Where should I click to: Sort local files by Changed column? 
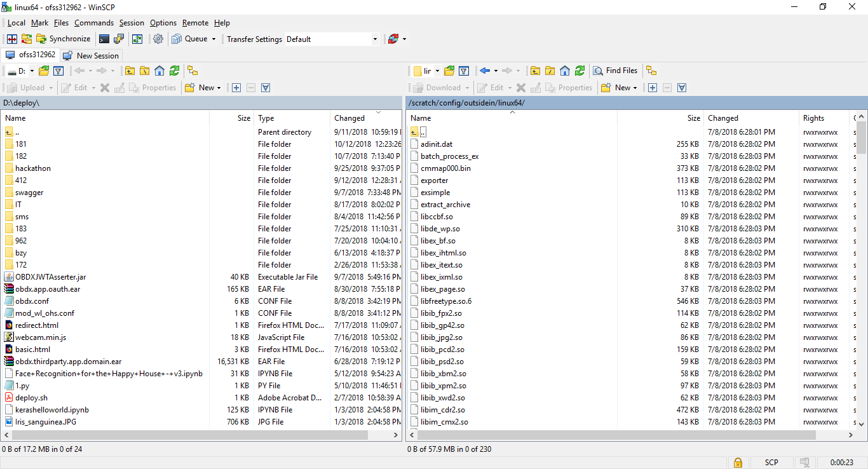click(x=366, y=118)
